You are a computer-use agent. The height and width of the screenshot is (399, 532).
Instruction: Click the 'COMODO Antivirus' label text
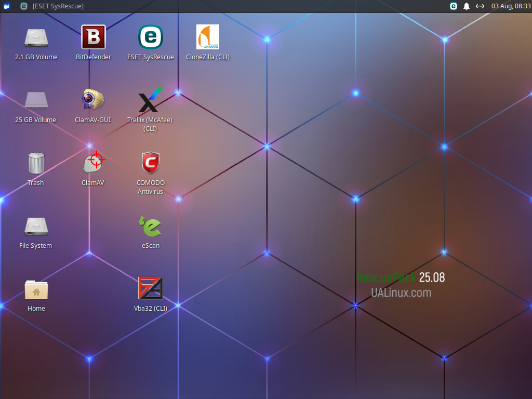pos(151,187)
